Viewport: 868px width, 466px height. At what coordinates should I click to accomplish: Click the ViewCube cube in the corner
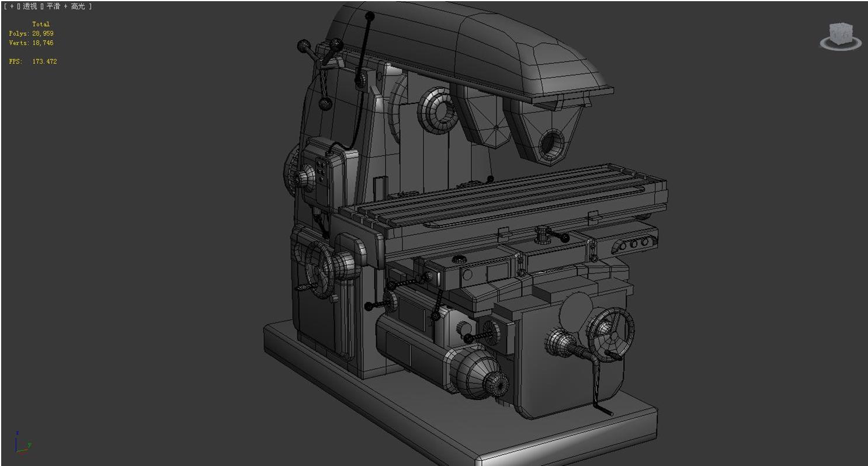(841, 33)
